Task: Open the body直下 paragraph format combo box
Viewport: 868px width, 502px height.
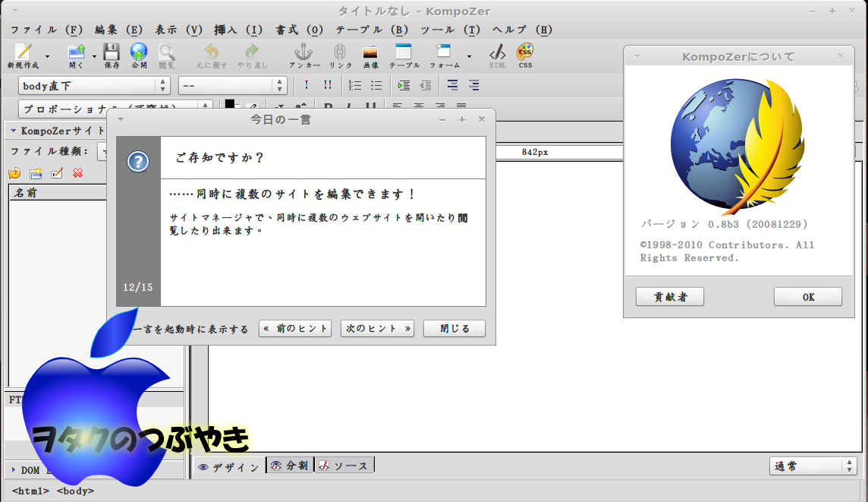Action: tap(93, 85)
